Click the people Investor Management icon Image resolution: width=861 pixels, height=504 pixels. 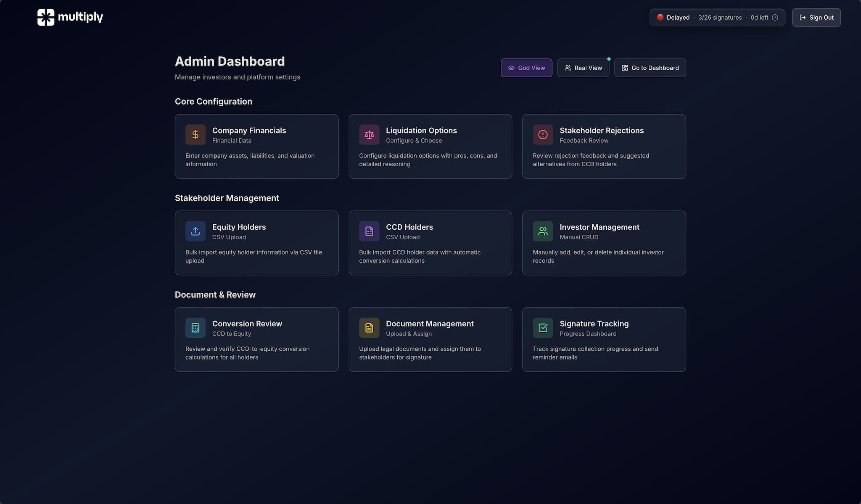[543, 231]
